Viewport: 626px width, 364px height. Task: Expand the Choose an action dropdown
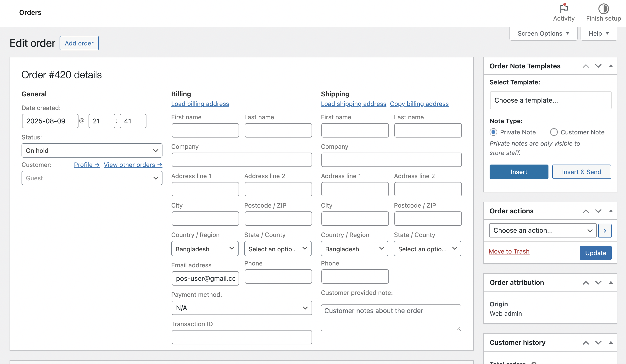click(x=542, y=230)
